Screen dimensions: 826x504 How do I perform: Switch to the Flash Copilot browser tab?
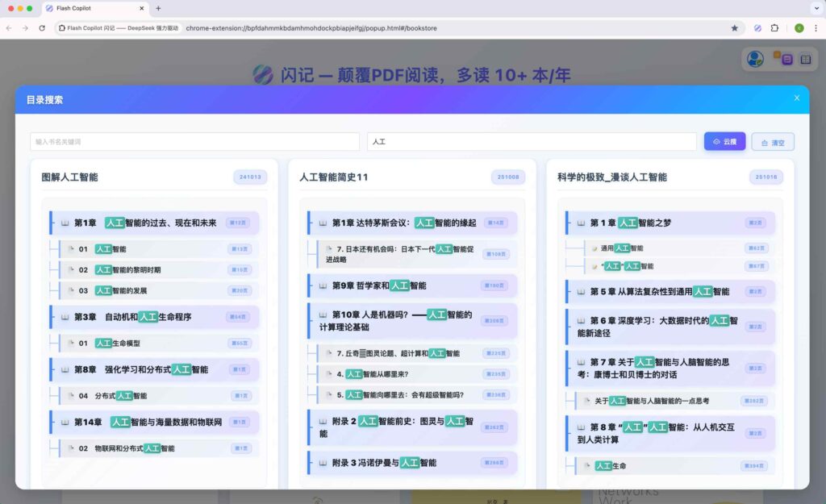93,8
